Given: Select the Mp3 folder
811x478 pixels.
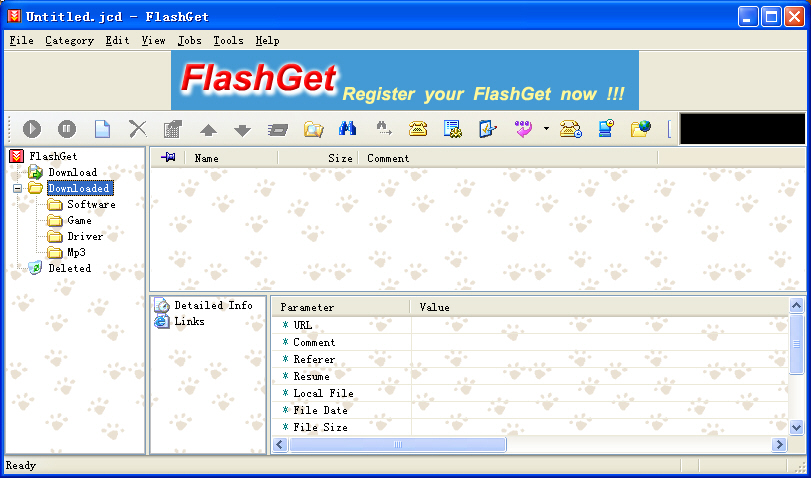Looking at the screenshot, I should (x=76, y=252).
